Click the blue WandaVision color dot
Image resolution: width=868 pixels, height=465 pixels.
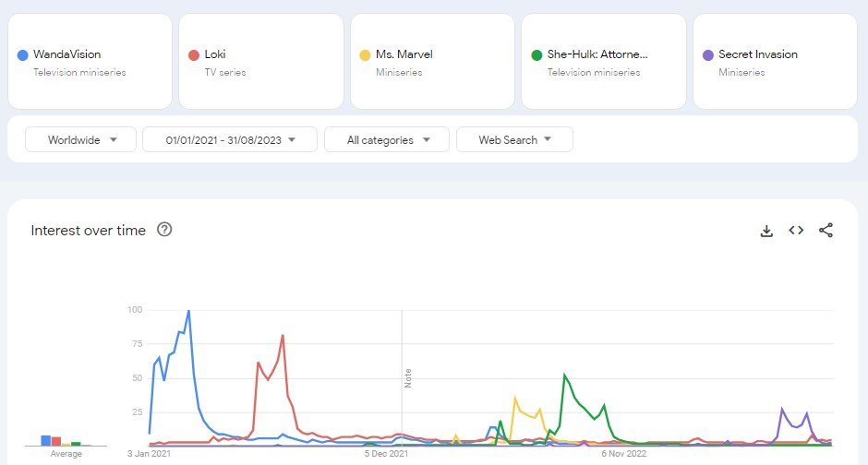pyautogui.click(x=22, y=54)
